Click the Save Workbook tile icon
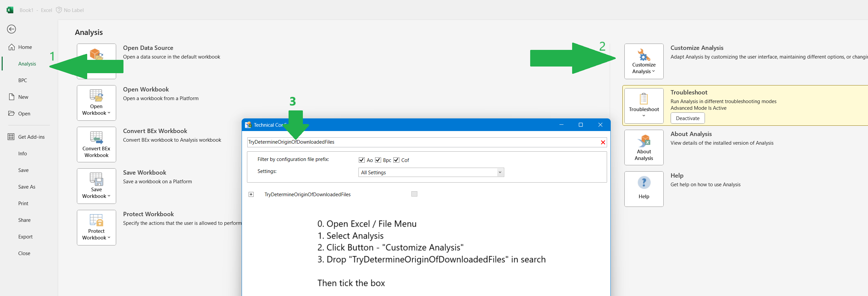Image resolution: width=868 pixels, height=296 pixels. [97, 179]
